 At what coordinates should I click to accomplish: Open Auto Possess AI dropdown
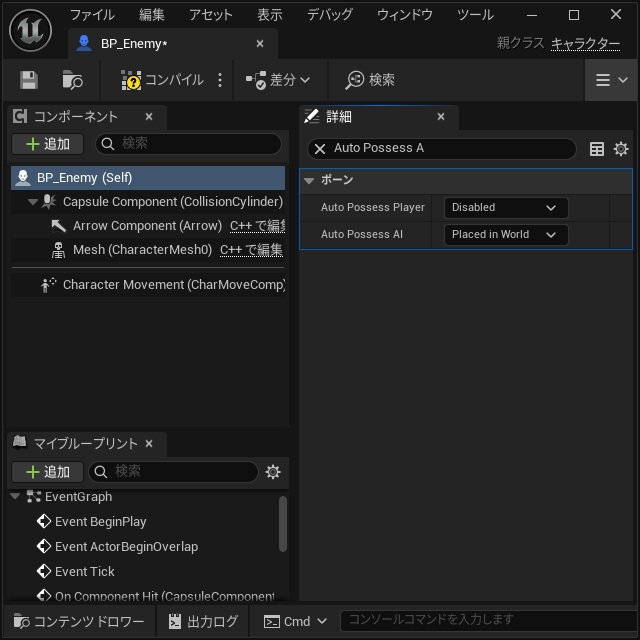[506, 235]
